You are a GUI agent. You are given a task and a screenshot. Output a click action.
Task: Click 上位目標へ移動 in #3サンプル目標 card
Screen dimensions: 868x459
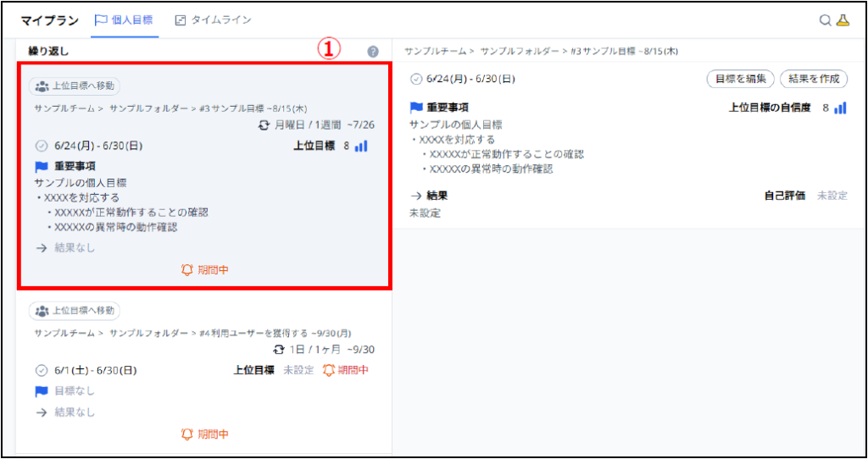(x=75, y=86)
